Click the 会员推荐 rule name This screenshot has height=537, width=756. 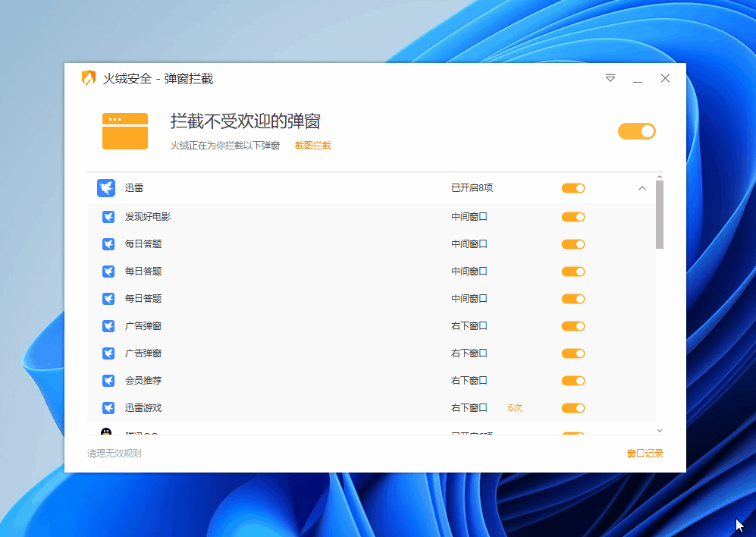pyautogui.click(x=143, y=381)
